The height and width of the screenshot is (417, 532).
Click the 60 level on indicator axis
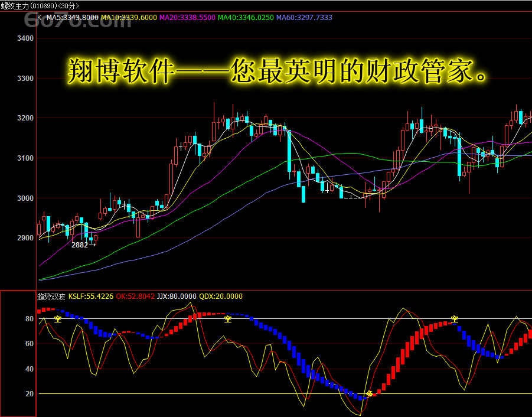coord(30,344)
